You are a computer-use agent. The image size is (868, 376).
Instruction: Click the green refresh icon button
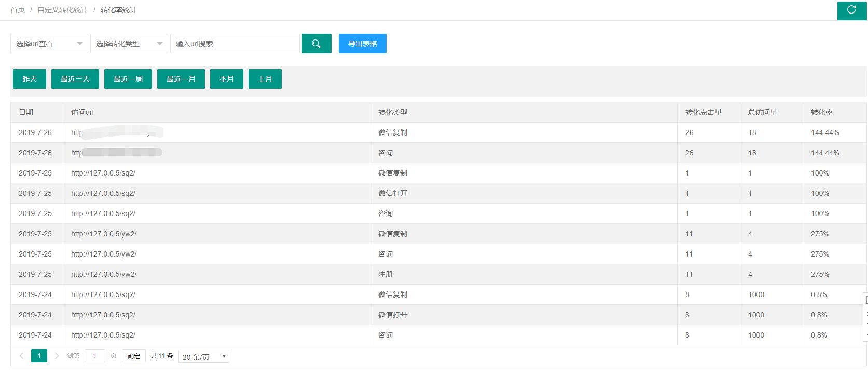[x=851, y=10]
